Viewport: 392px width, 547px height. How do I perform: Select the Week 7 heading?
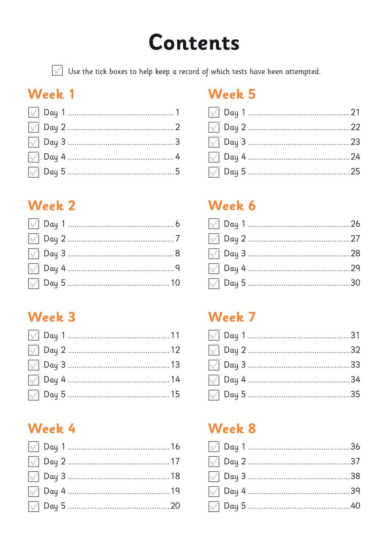(x=232, y=317)
